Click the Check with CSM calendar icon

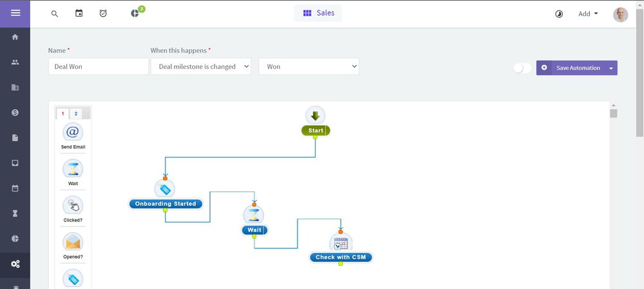click(x=341, y=243)
